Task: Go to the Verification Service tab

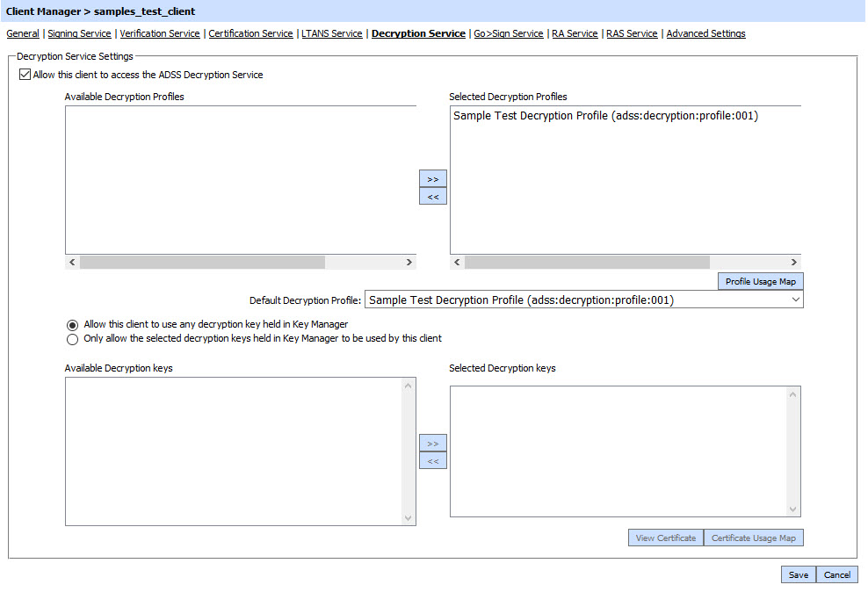Action: 160,34
